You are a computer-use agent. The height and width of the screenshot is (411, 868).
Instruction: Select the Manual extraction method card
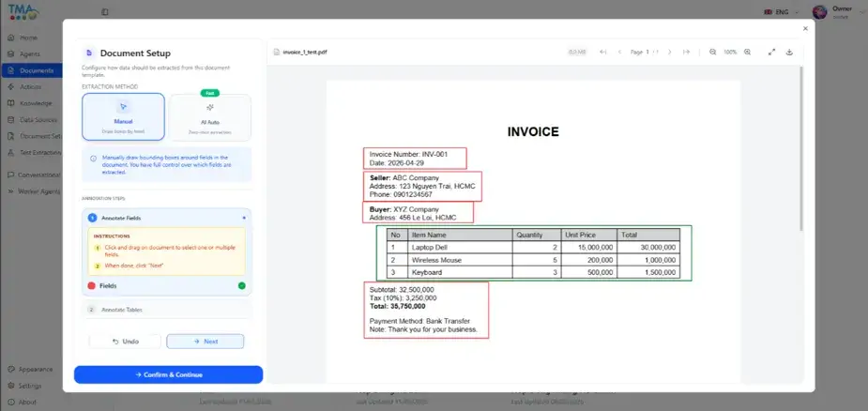123,116
